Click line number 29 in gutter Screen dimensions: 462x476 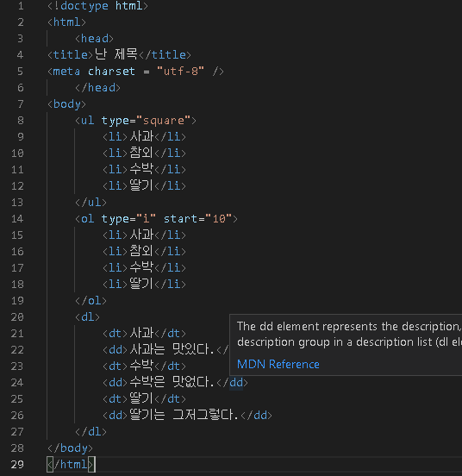(17, 465)
